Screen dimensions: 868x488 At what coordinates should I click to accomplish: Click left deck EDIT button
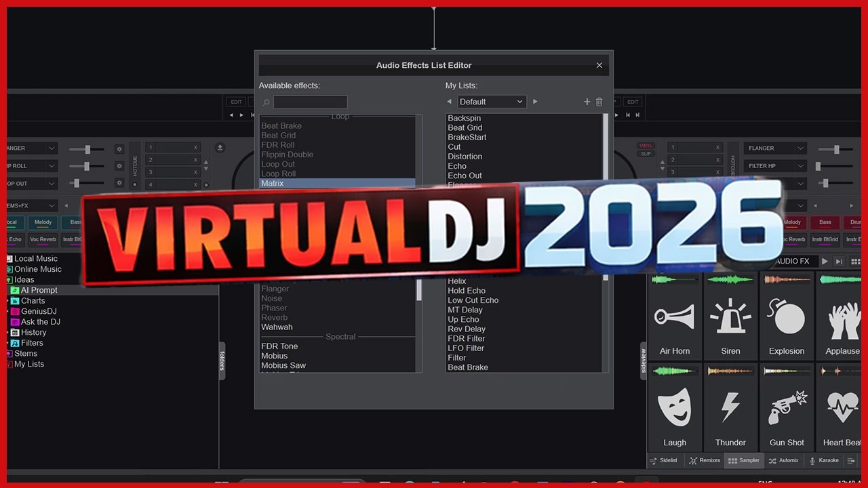click(236, 102)
